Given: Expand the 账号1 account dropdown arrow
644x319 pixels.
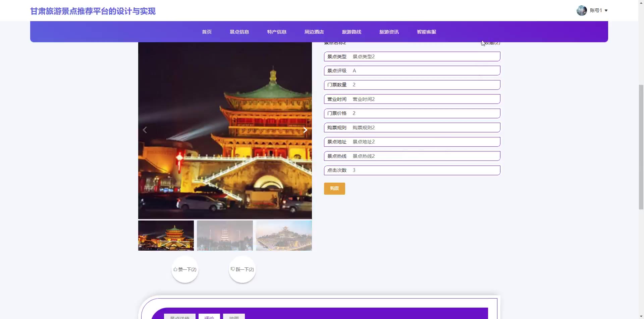Looking at the screenshot, I should point(606,10).
